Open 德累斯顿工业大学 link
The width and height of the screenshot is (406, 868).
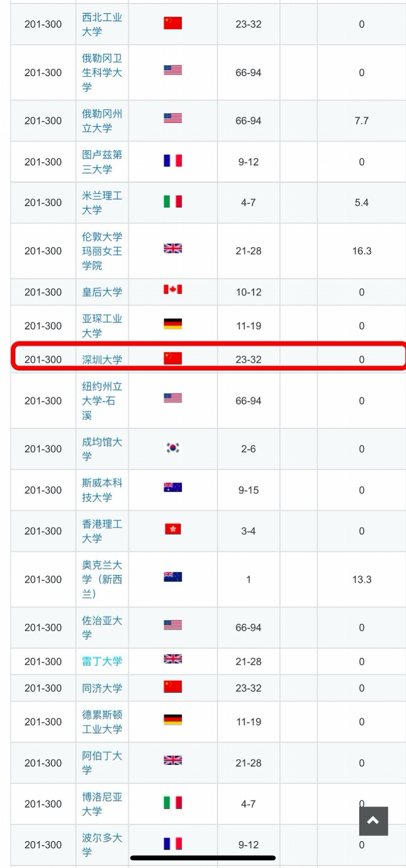(102, 722)
